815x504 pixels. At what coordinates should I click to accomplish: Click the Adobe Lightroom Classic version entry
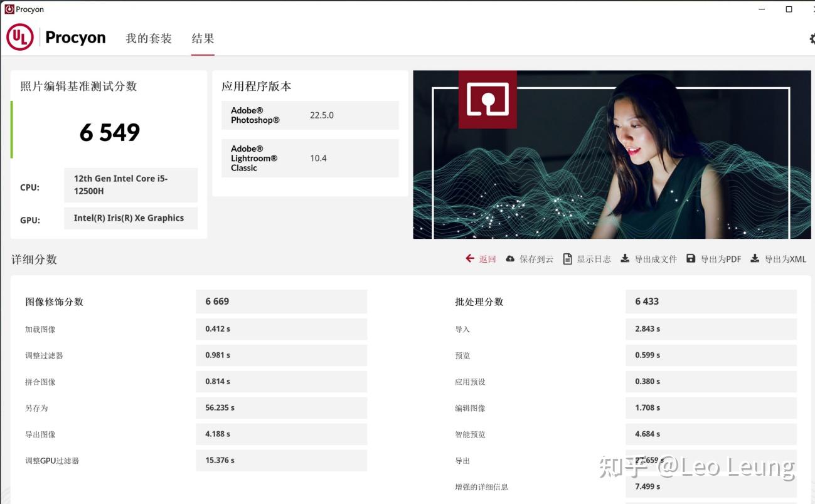pos(309,158)
